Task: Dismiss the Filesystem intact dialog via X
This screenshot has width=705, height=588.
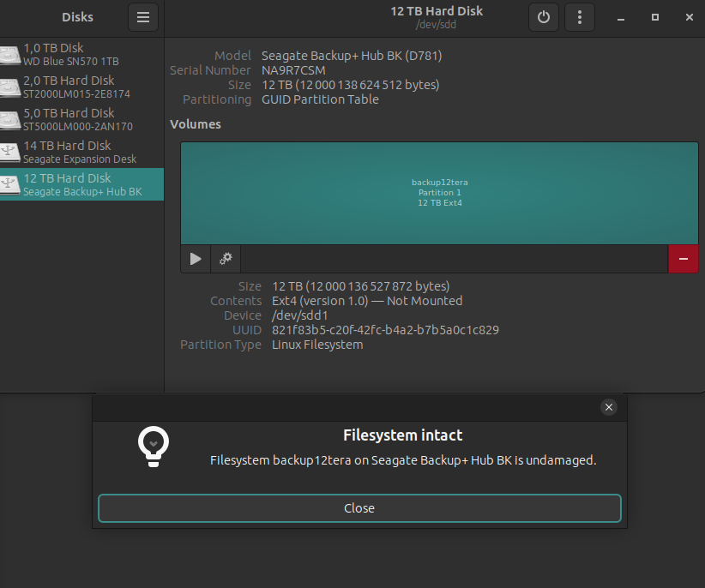Action: (609, 407)
